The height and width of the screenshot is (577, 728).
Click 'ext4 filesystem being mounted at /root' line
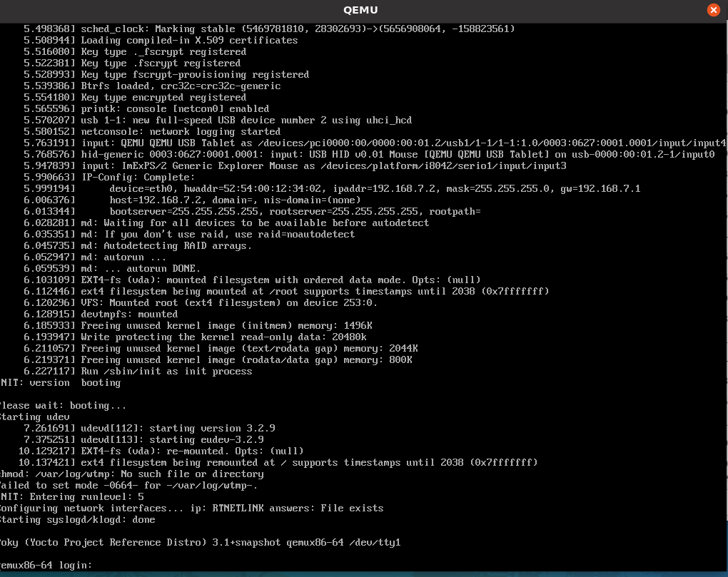286,291
